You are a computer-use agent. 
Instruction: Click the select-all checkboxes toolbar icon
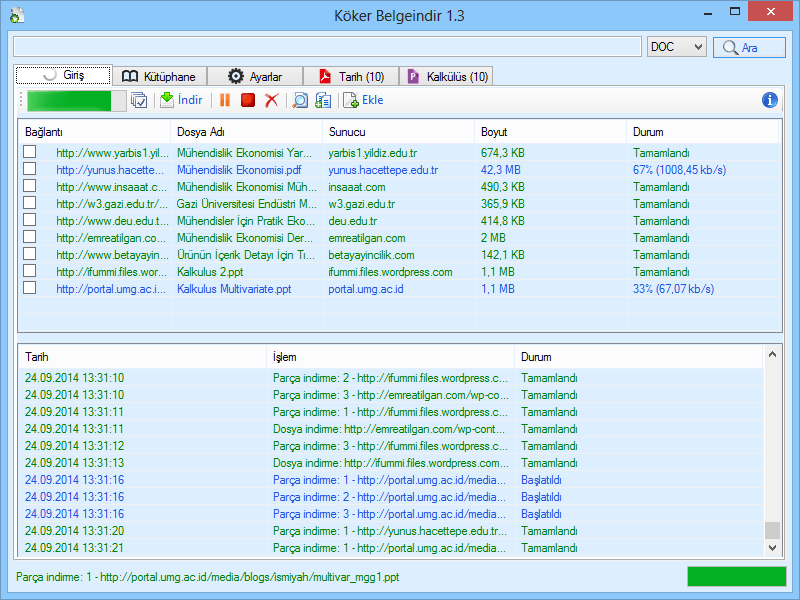coord(139,100)
